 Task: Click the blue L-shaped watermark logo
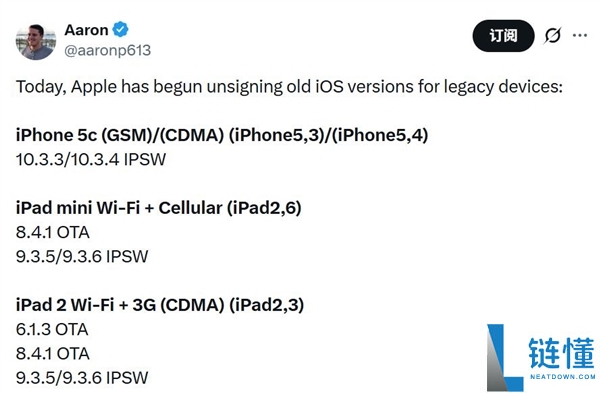point(504,357)
